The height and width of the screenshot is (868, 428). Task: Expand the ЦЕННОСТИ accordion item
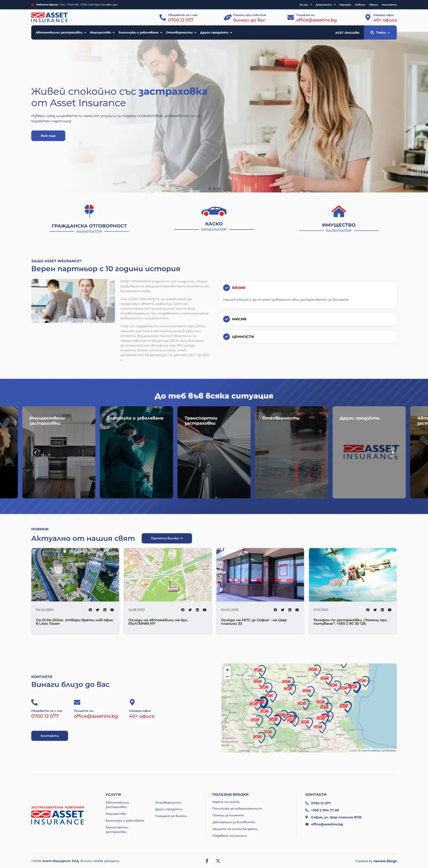(308, 337)
